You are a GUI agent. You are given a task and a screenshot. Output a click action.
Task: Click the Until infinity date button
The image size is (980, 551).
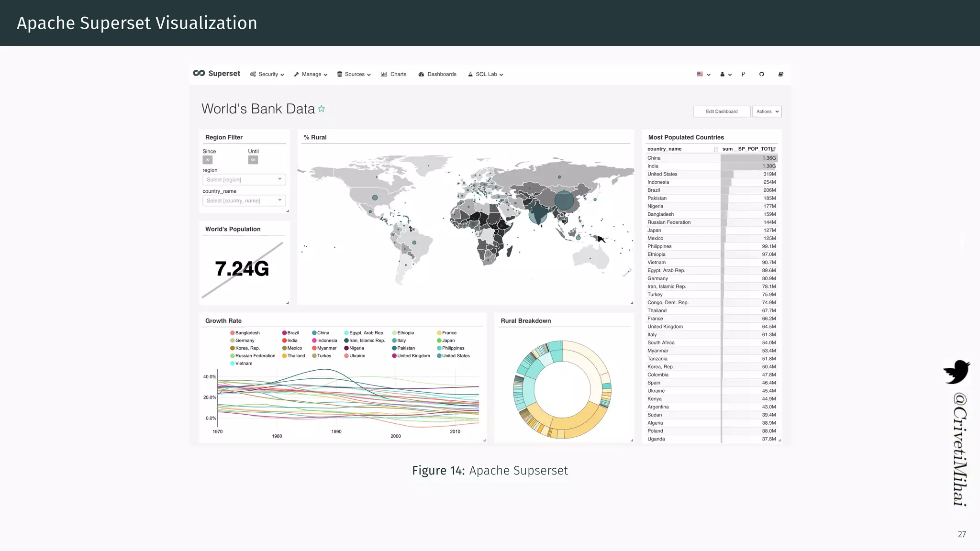[253, 160]
